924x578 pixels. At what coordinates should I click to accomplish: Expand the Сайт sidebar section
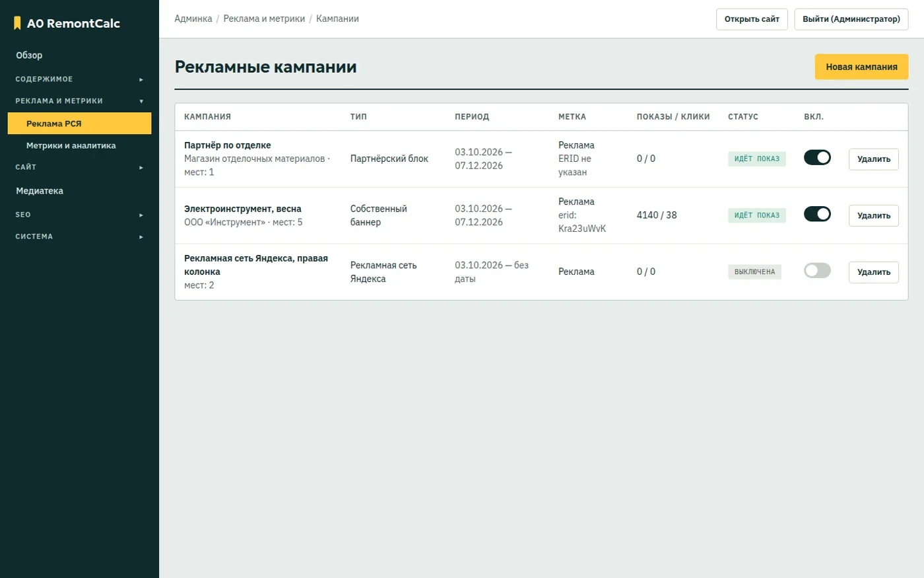pos(79,167)
